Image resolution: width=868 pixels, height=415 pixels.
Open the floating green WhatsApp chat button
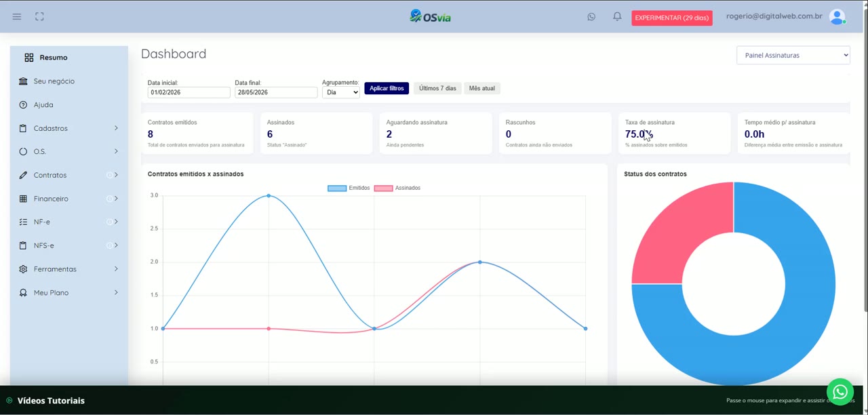[840, 392]
